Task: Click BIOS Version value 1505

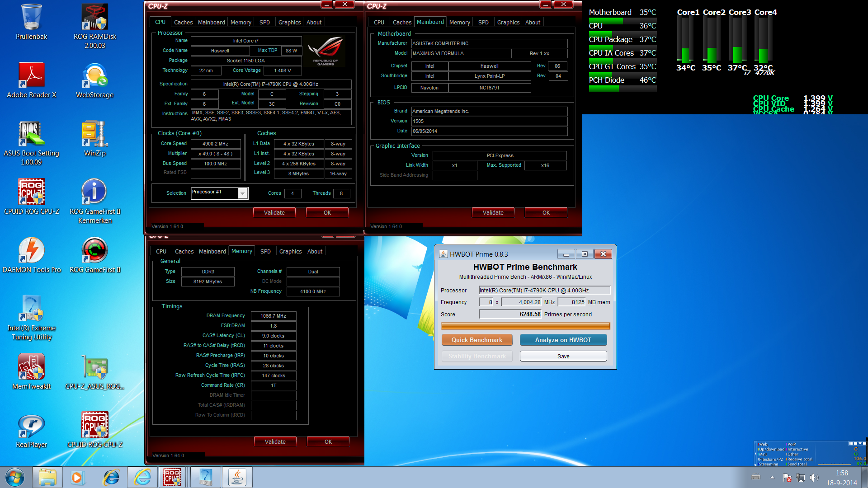Action: coord(489,121)
